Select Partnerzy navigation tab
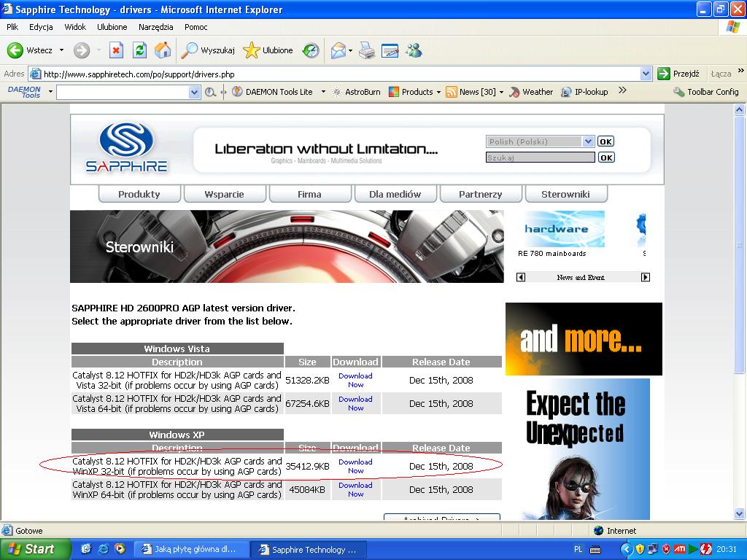 coord(480,194)
